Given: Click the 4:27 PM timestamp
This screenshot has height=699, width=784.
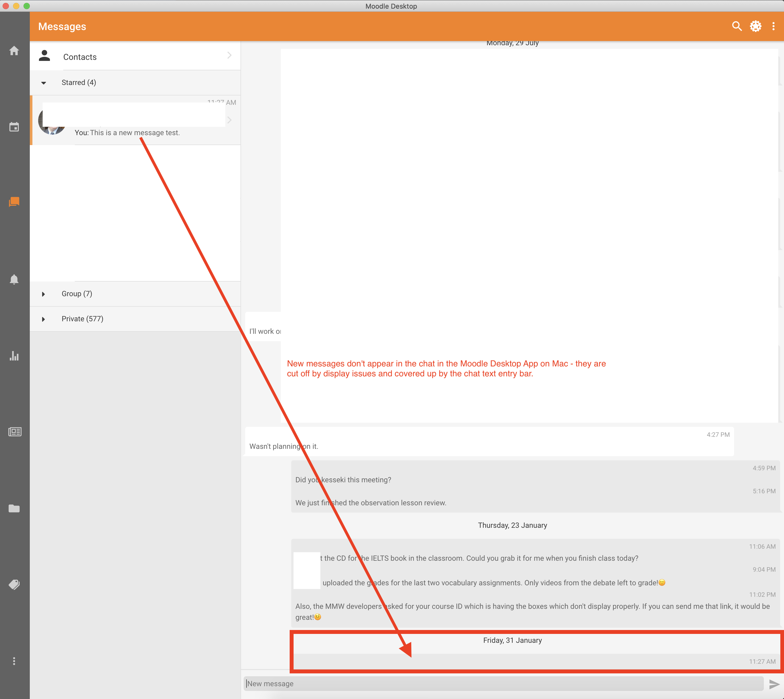Looking at the screenshot, I should point(718,434).
